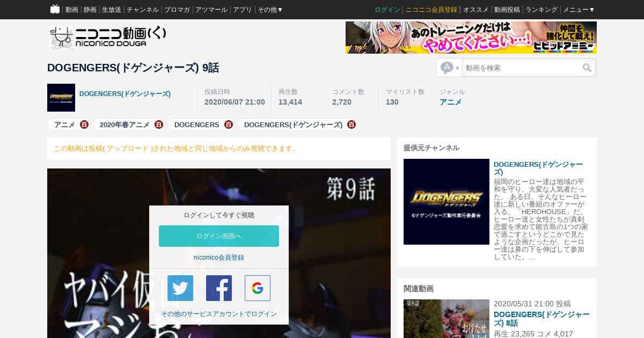The height and width of the screenshot is (338, 644).
Task: Click the search magnifier icon
Action: (x=587, y=68)
